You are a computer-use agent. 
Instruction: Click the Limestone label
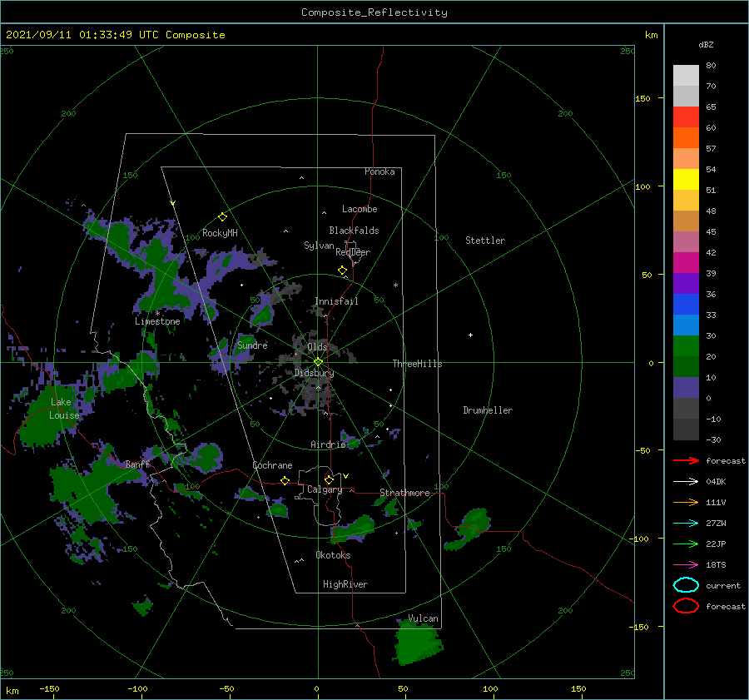(x=157, y=321)
